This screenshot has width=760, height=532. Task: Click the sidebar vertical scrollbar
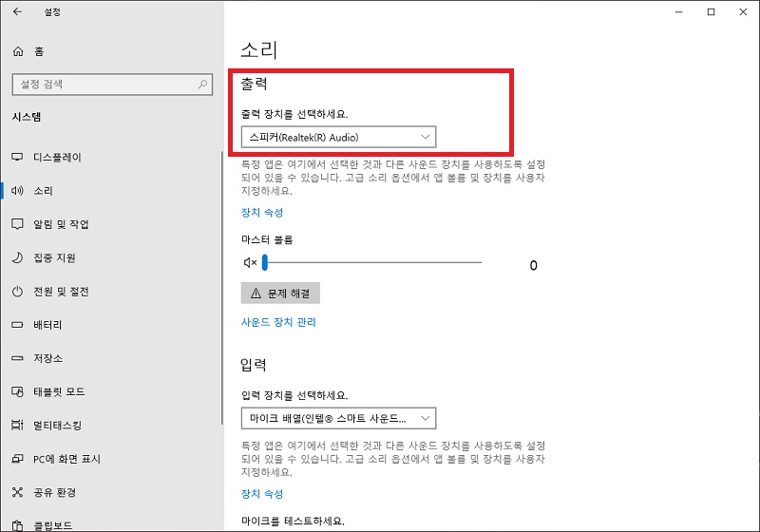222,288
